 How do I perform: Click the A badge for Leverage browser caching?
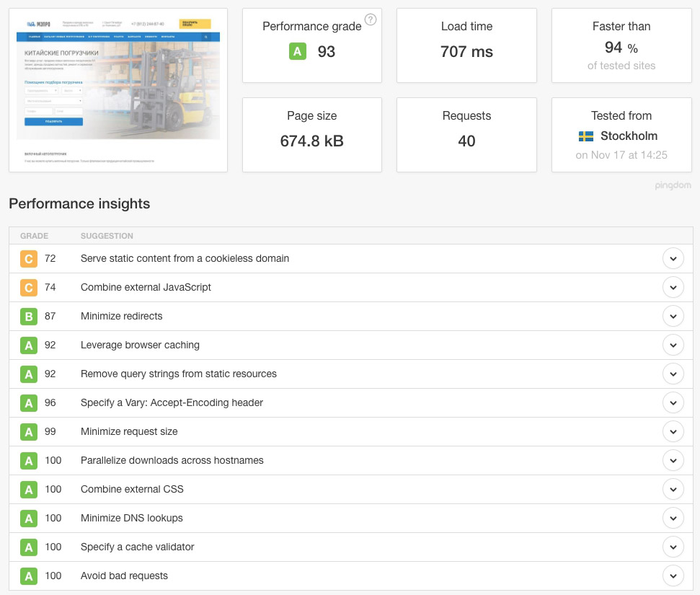pyautogui.click(x=29, y=345)
